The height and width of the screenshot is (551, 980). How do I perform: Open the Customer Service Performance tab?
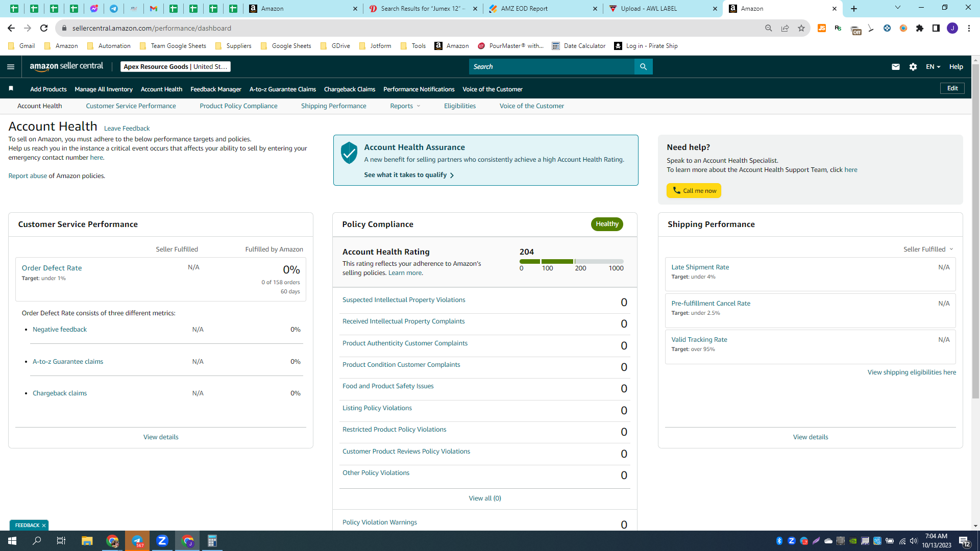131,106
